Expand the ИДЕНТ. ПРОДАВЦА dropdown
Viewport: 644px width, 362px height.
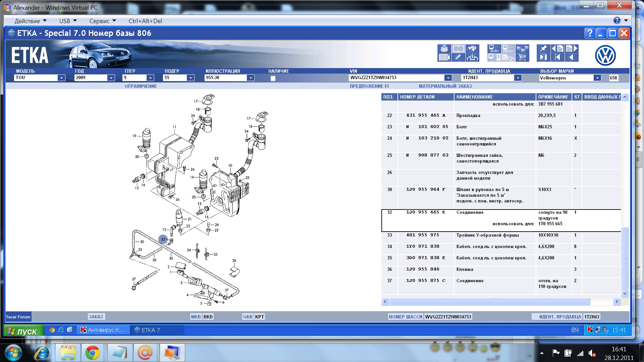(518, 78)
